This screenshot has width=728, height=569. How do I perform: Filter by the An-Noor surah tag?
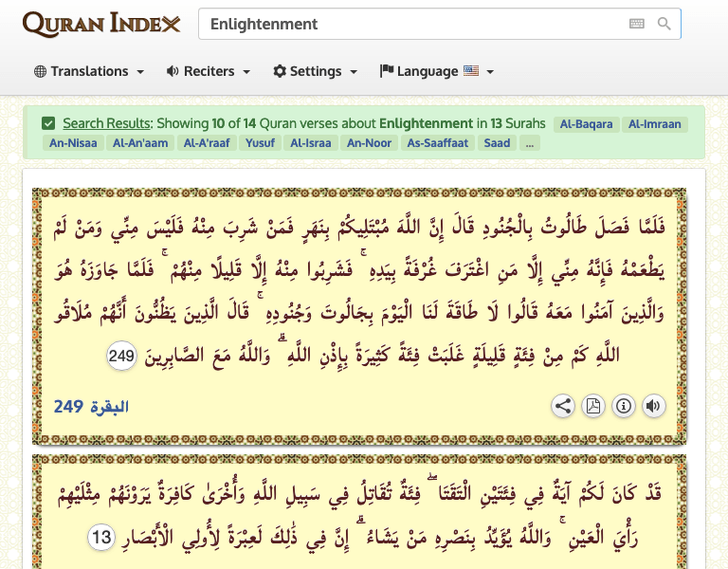click(x=368, y=143)
